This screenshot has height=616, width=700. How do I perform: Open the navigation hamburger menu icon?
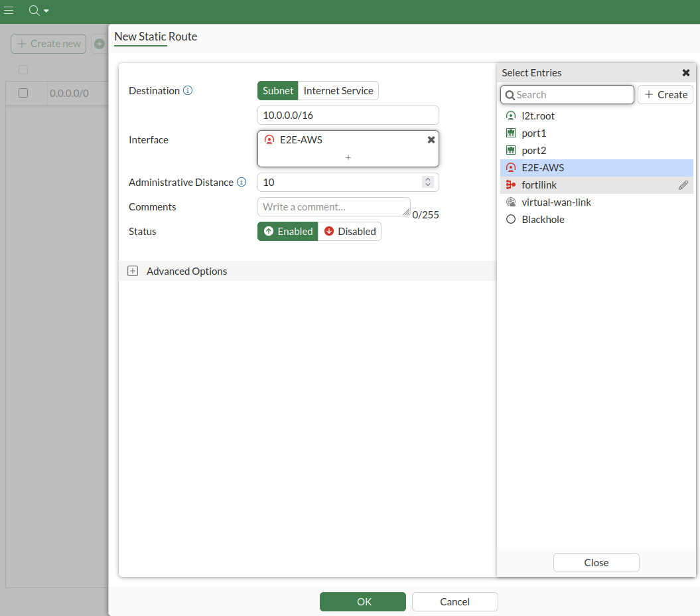(9, 10)
